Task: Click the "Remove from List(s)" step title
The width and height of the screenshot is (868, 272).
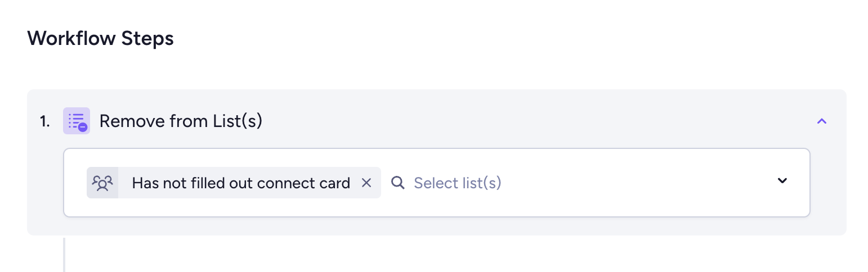Action: tap(181, 121)
